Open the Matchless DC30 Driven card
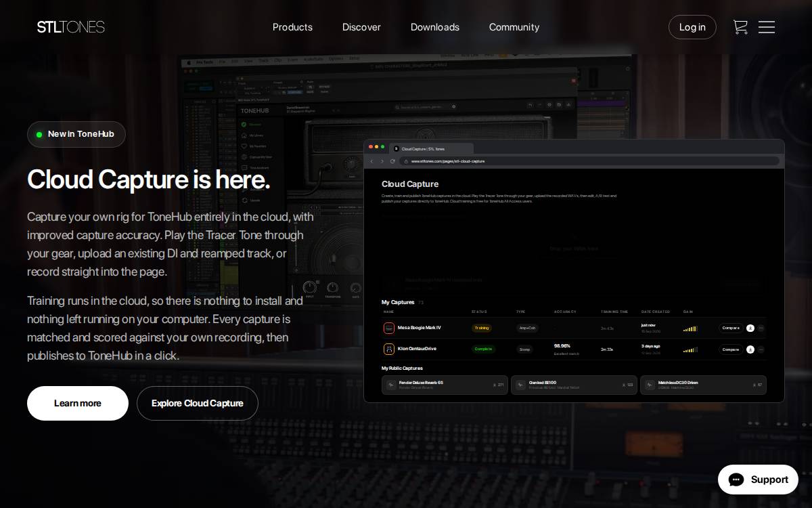Screen dimensions: 812x508 [703, 385]
